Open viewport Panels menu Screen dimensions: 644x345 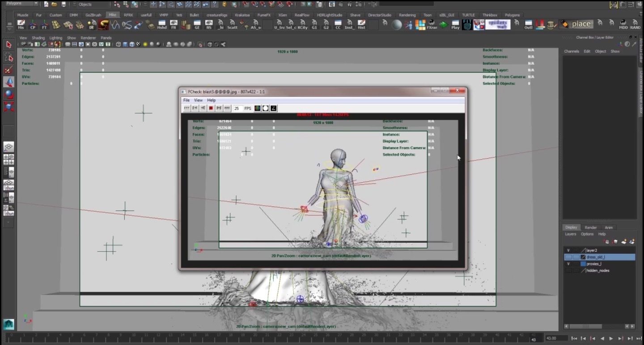(106, 38)
